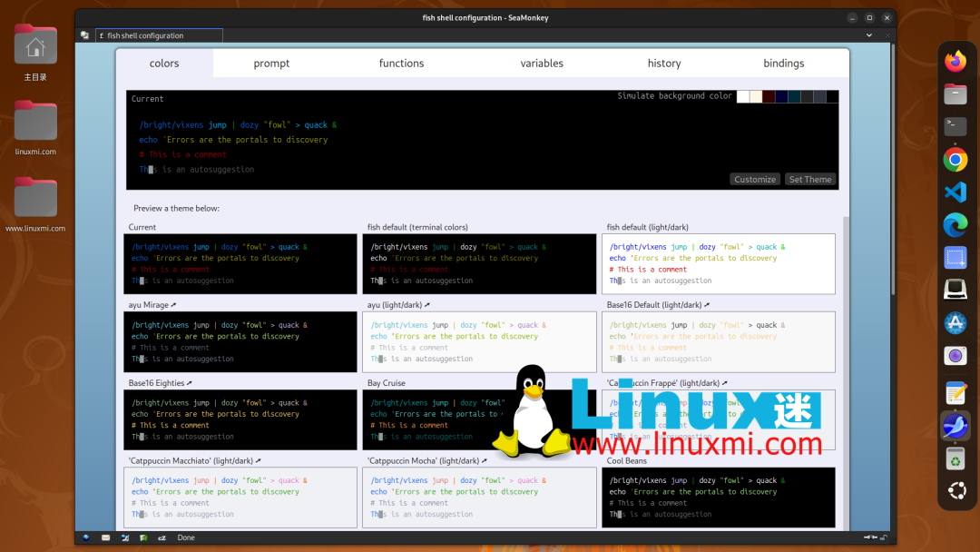The height and width of the screenshot is (552, 980).
Task: Pick the dark red background color swatch
Action: 769,96
